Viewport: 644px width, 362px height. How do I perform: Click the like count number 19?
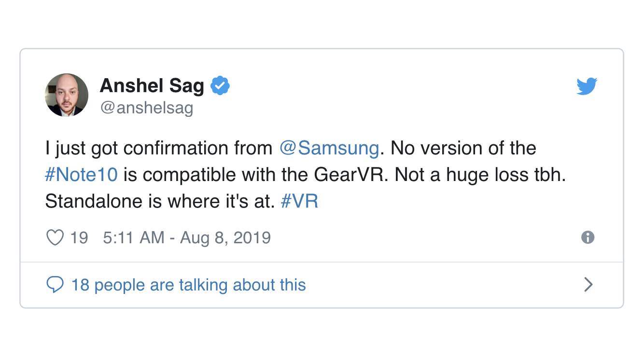click(x=79, y=237)
